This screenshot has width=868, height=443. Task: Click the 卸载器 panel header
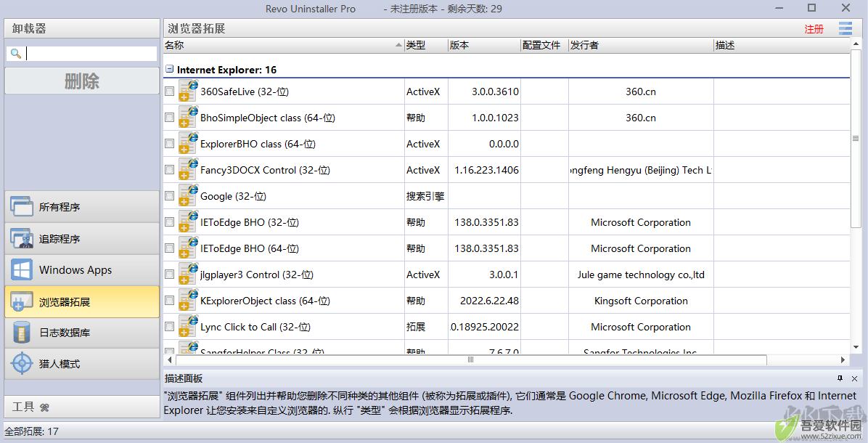click(x=82, y=28)
